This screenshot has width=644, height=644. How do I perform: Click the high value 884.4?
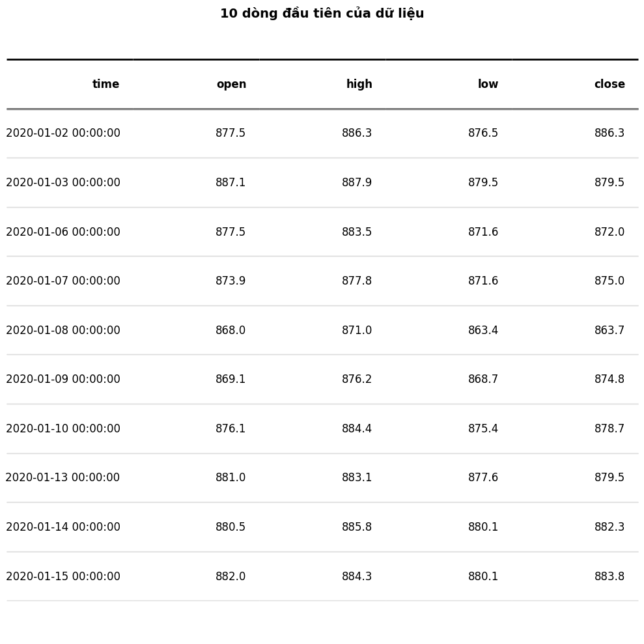coord(357,429)
